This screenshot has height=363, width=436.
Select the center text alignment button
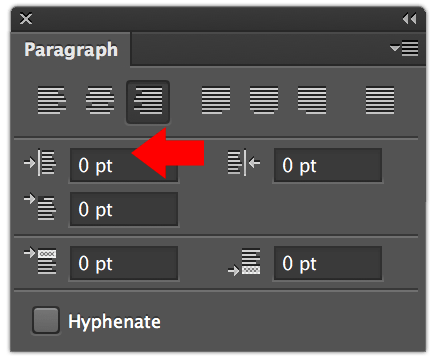click(100, 100)
